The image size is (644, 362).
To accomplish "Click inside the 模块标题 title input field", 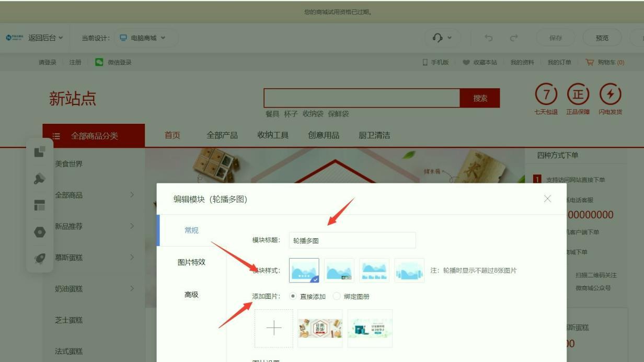I will pos(352,240).
